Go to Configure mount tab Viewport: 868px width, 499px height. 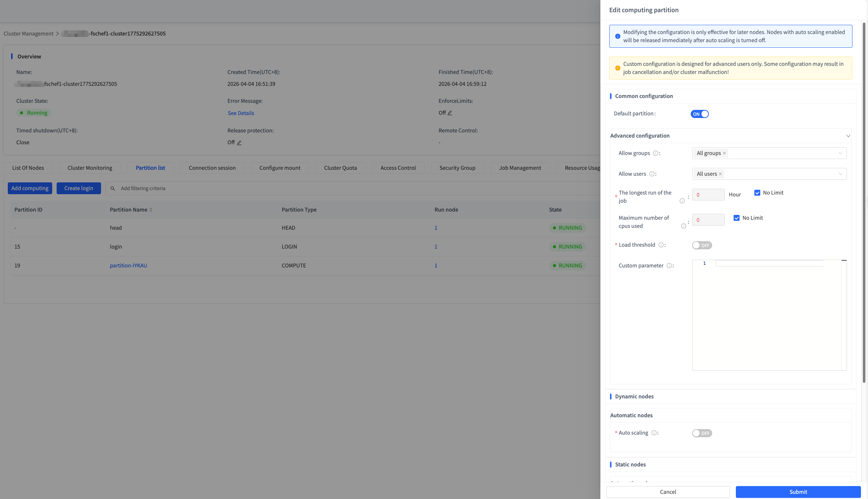click(280, 168)
